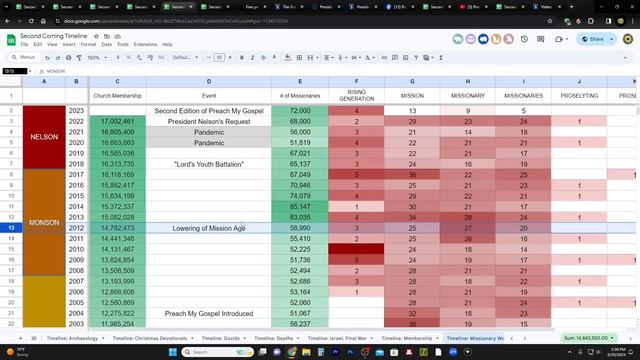The width and height of the screenshot is (640, 360).
Task: Toggle bold formatting
Action: [x=242, y=58]
